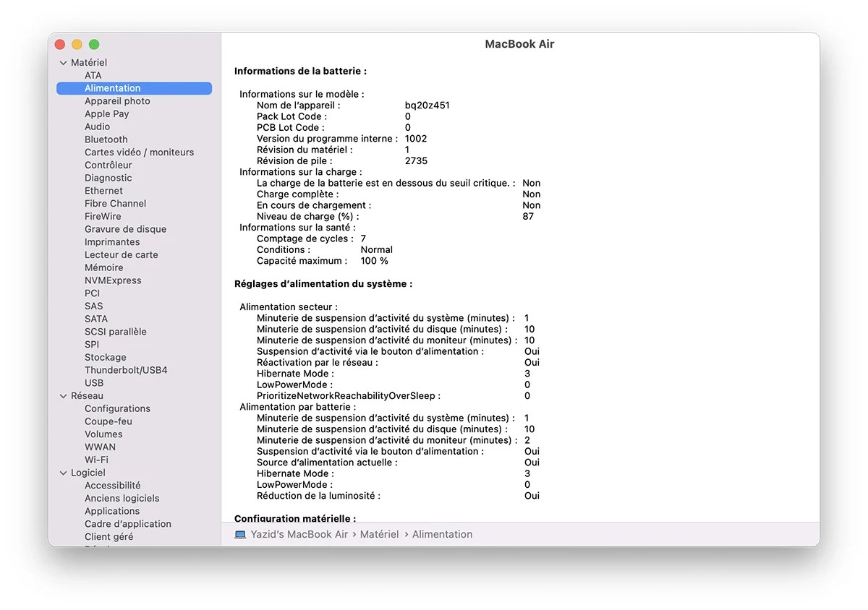Click Conditions value Normal
Image resolution: width=868 pixels, height=610 pixels.
(377, 249)
